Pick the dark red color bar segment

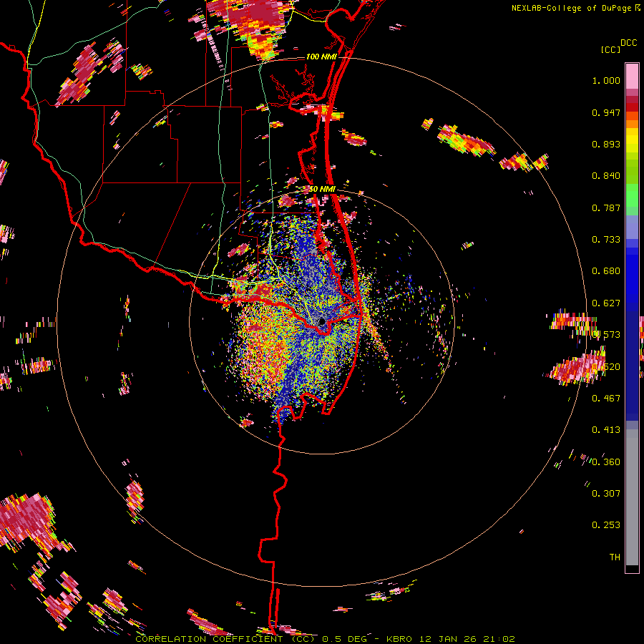tap(632, 107)
